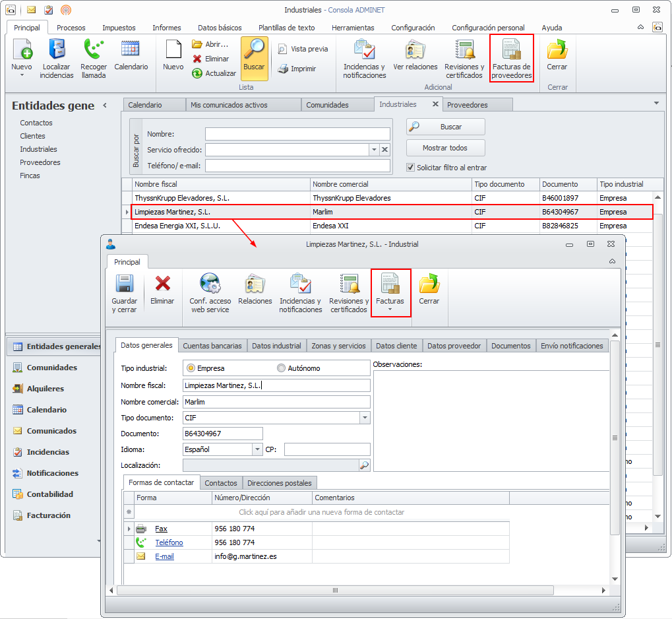Switch to Proveedores document tab
Viewport: 672px width, 619px height.
pos(477,105)
